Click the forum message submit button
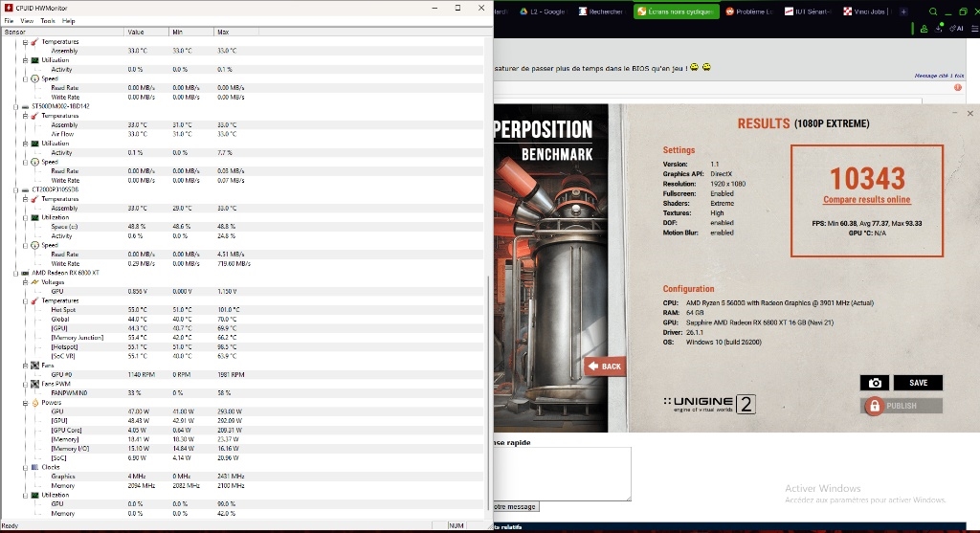Viewport: 980px width, 533px height. (x=516, y=507)
